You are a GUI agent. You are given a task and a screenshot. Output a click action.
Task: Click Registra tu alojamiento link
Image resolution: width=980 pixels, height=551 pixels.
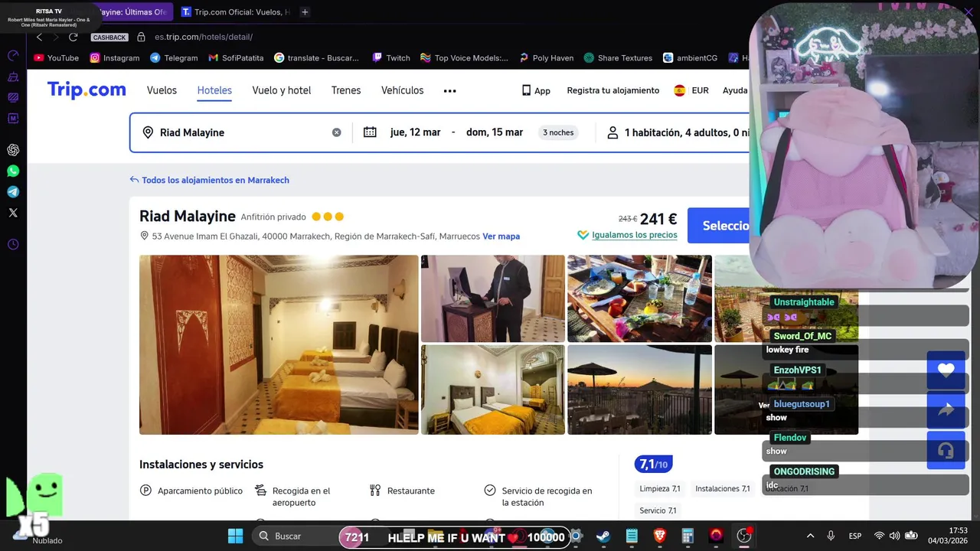click(612, 90)
